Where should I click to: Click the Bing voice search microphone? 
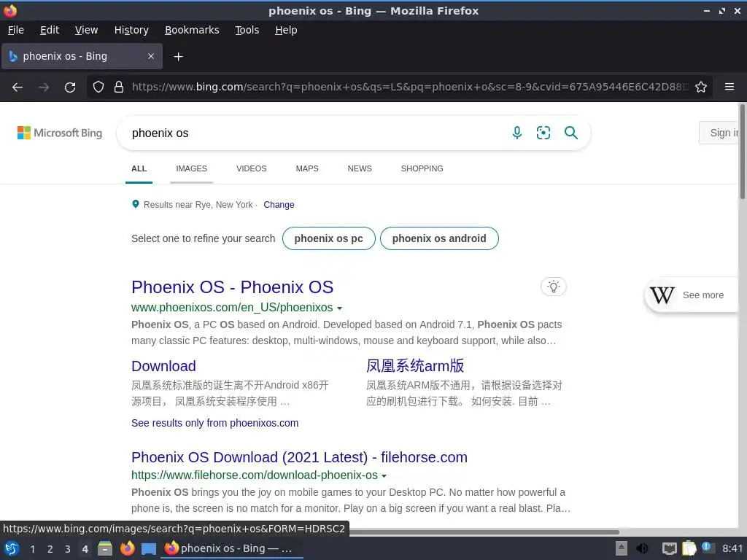(x=517, y=133)
